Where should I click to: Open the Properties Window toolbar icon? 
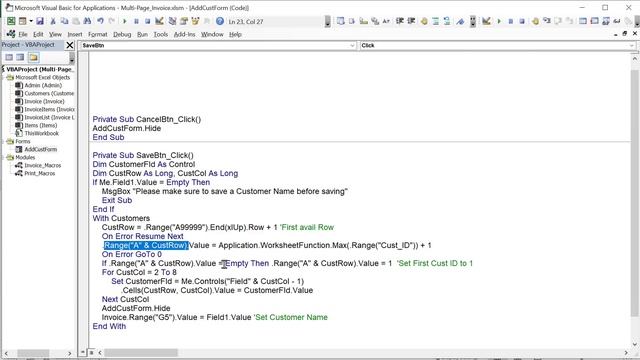(184, 21)
